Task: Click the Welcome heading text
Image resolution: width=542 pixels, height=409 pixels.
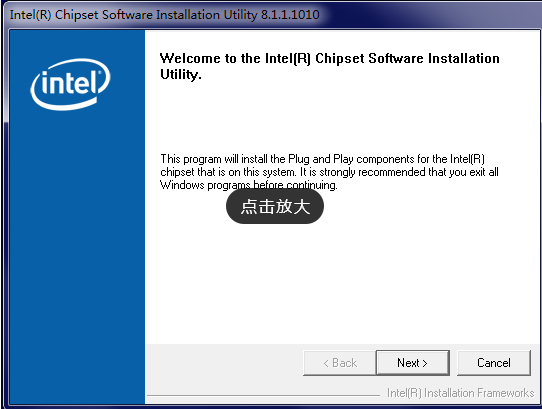Action: [329, 66]
